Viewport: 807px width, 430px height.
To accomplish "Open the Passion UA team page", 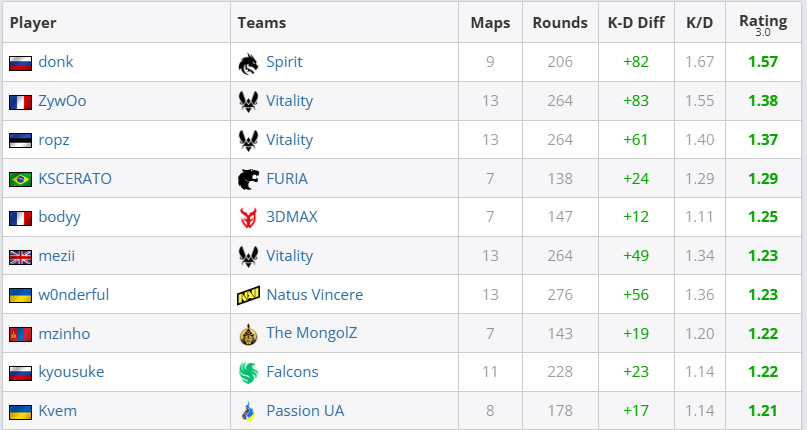I will point(305,411).
